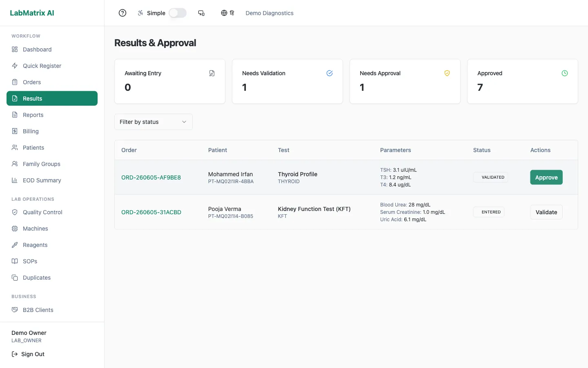
Task: Approve the Thyroid Profile result
Action: click(546, 177)
